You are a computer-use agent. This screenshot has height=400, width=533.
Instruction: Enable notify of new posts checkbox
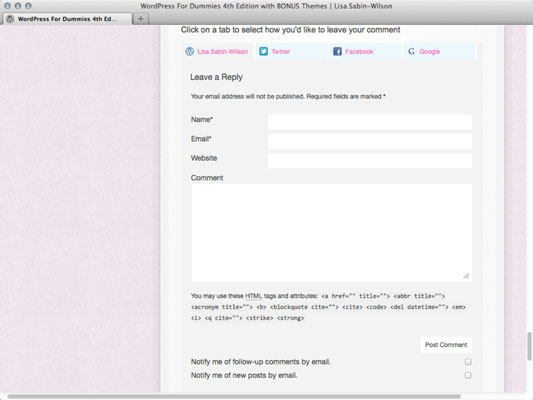click(468, 375)
